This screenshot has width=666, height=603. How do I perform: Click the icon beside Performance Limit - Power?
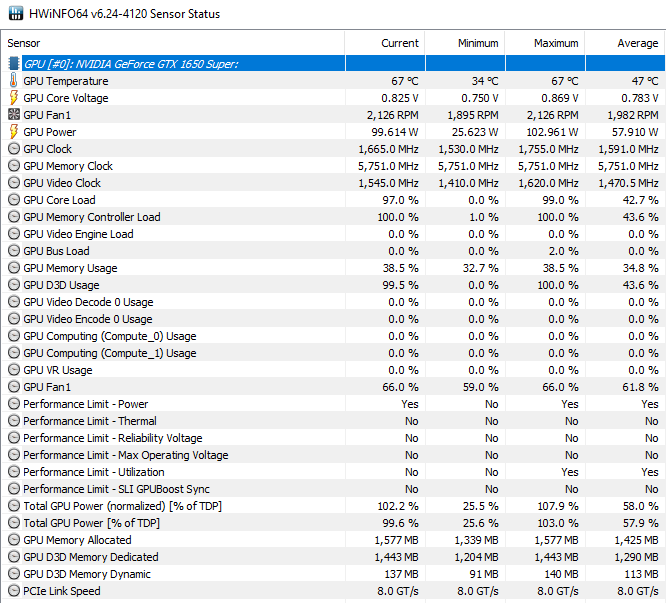[x=14, y=403]
